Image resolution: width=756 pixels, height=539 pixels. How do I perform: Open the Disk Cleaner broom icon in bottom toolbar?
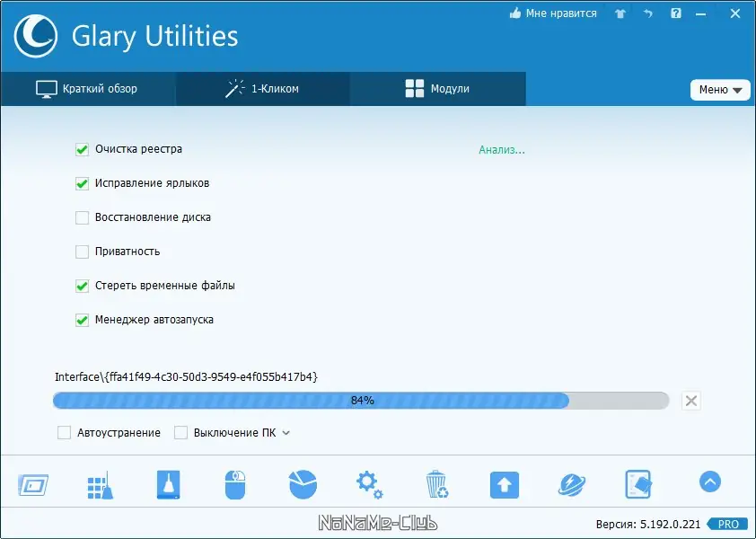[168, 484]
